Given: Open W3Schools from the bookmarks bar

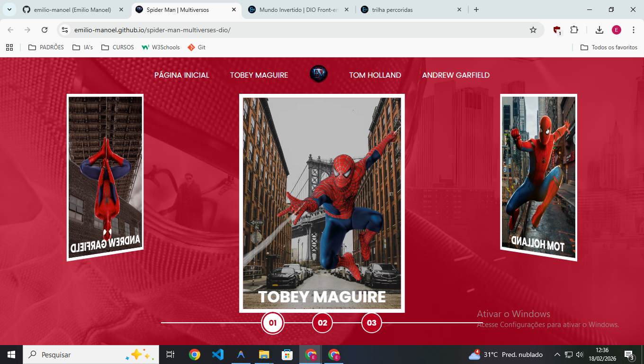Looking at the screenshot, I should pyautogui.click(x=161, y=47).
